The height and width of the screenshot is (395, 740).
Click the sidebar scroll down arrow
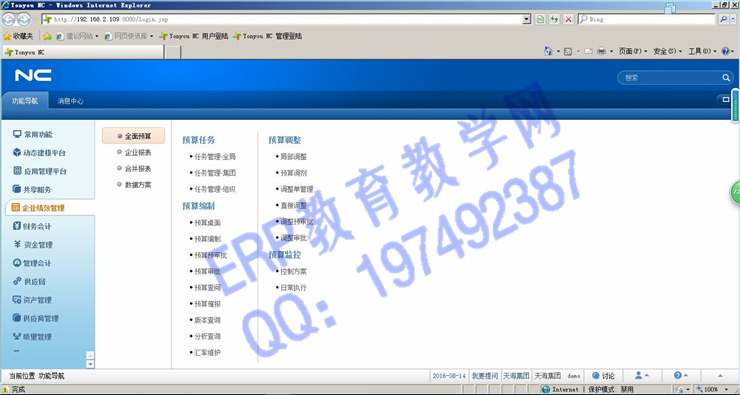[x=90, y=364]
